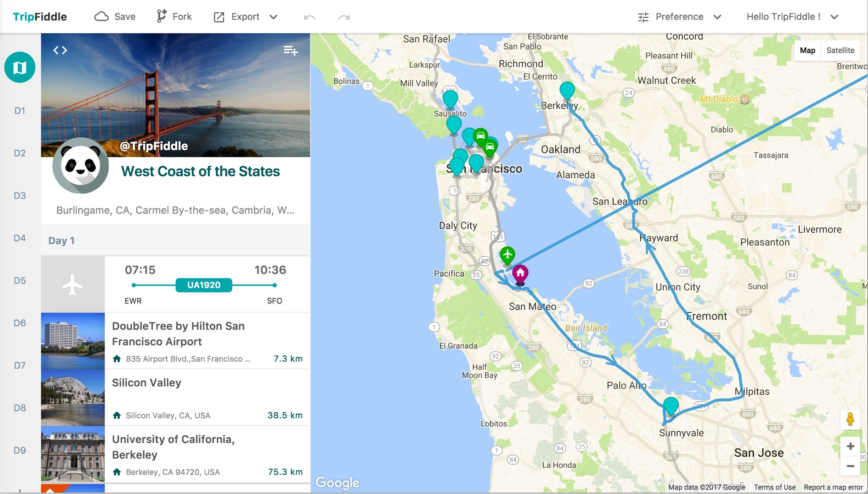
Task: Go to day D7 in sidebar
Action: click(20, 366)
